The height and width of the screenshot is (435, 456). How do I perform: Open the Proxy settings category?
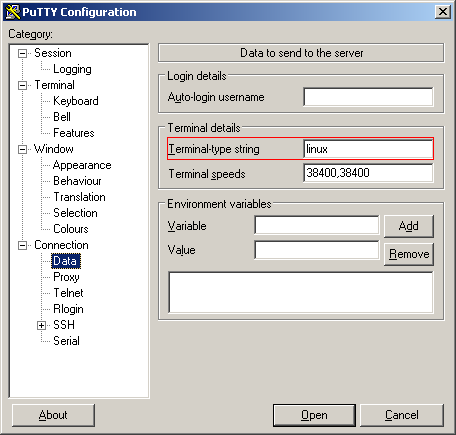point(66,277)
